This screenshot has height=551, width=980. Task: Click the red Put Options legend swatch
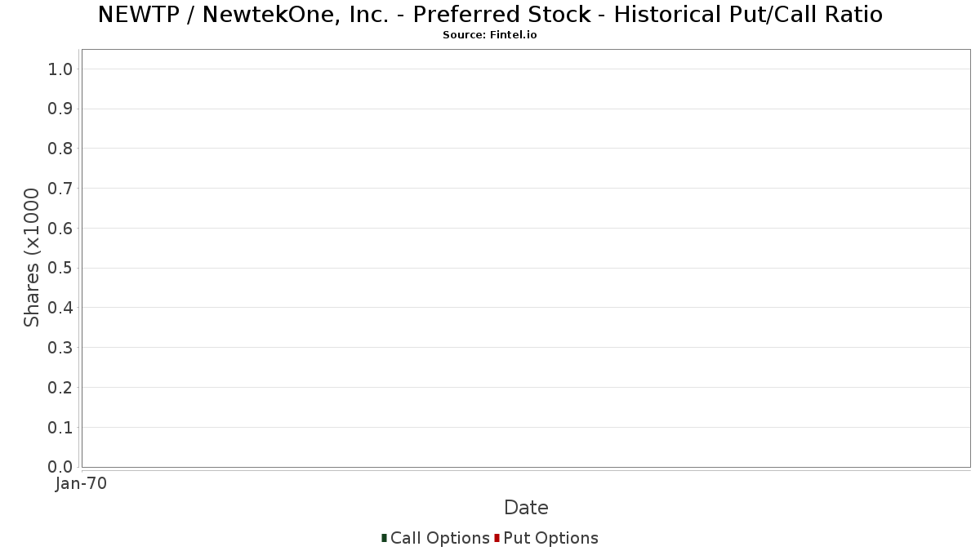coord(497,538)
